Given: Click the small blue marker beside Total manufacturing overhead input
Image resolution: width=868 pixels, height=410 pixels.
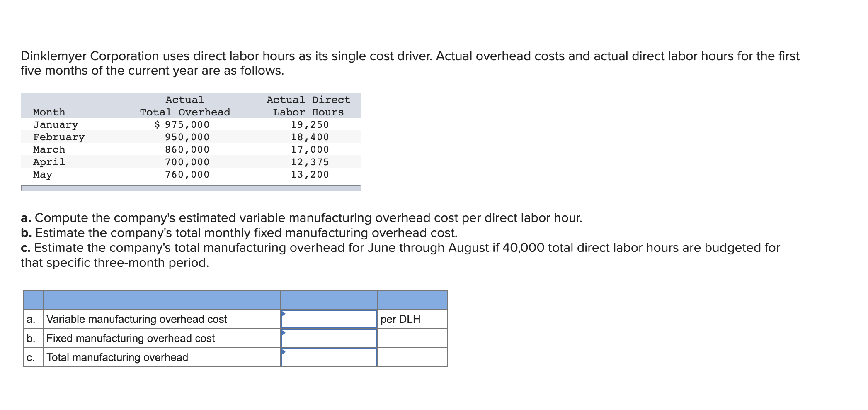Looking at the screenshot, I should pos(284,353).
